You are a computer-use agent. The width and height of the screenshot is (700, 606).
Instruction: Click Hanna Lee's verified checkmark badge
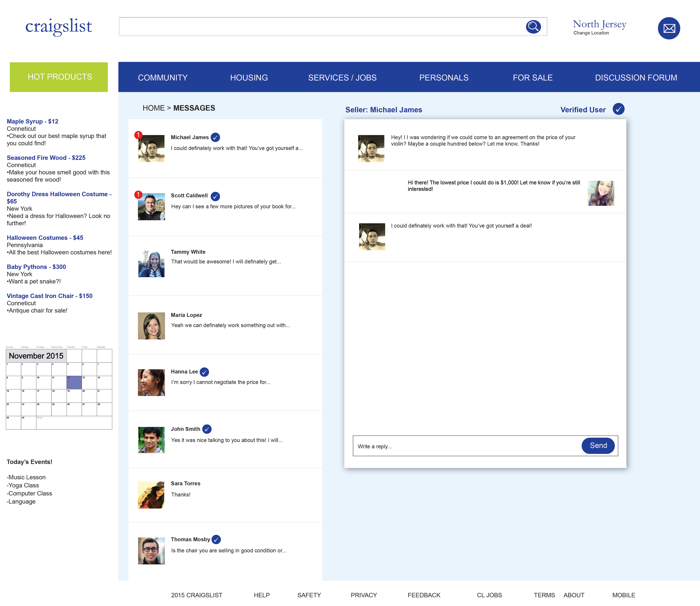pos(204,372)
